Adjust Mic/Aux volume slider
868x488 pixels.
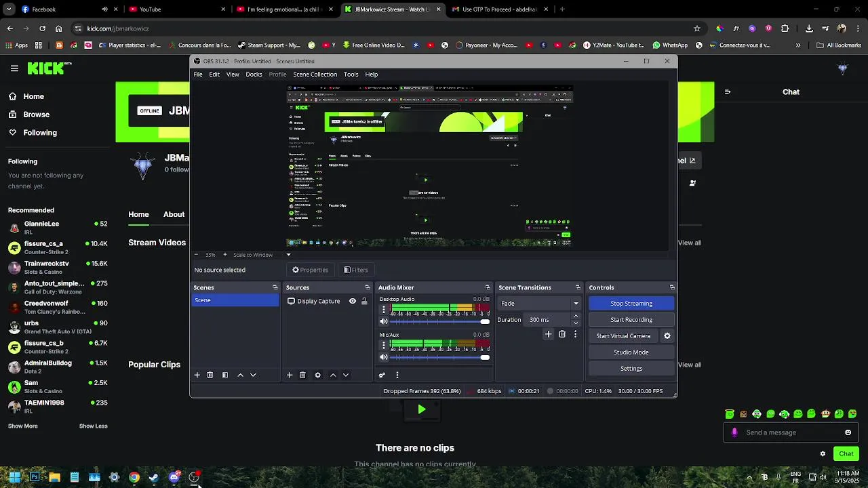pos(440,357)
